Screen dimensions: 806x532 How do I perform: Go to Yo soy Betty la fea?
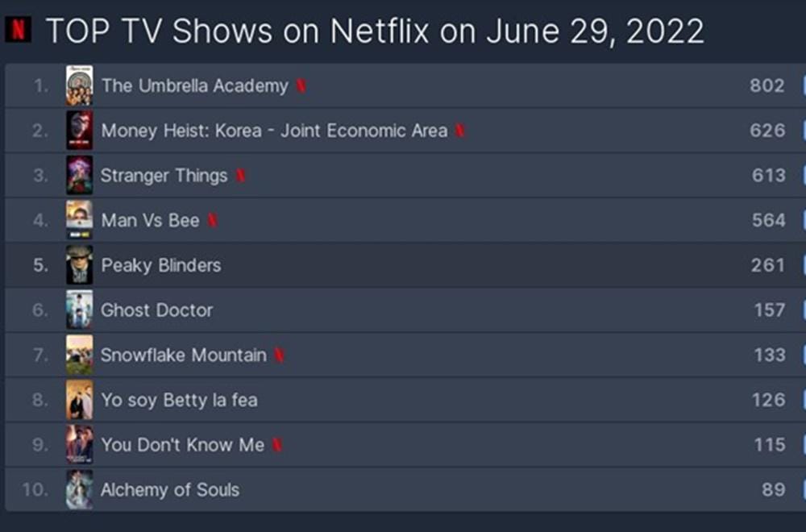(x=179, y=400)
